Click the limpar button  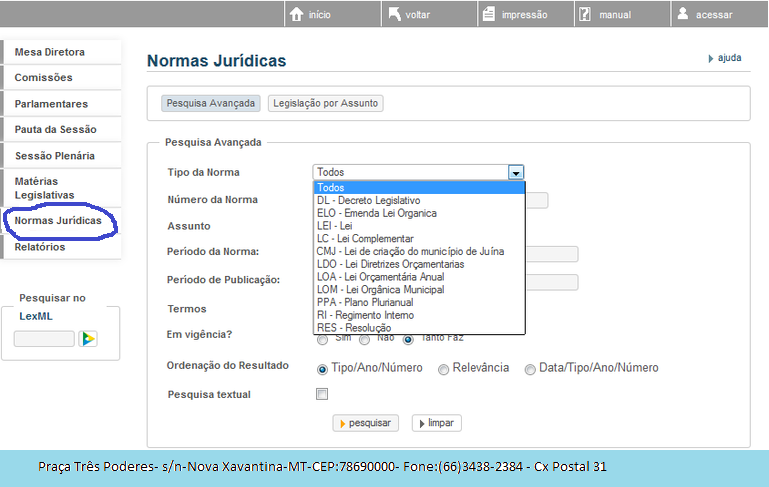436,423
